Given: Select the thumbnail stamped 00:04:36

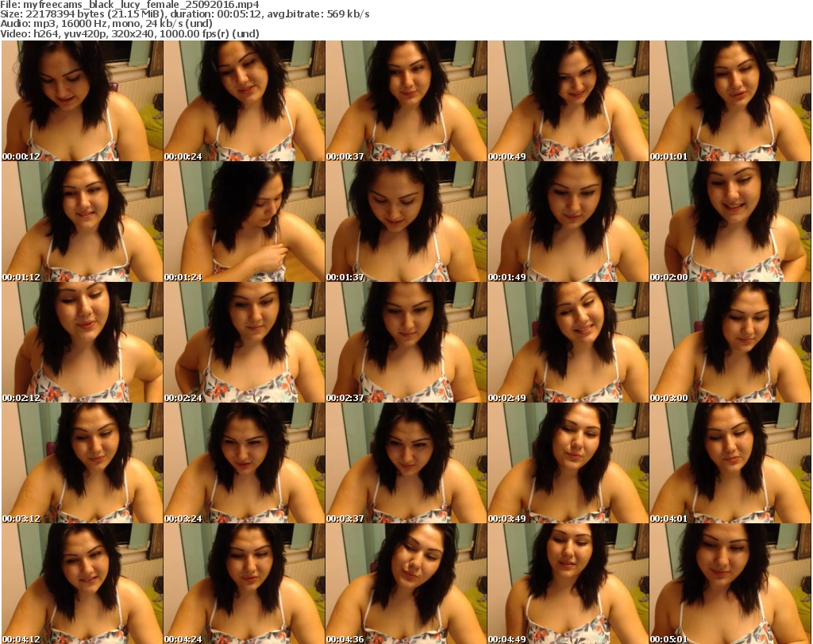Looking at the screenshot, I should tap(406, 583).
